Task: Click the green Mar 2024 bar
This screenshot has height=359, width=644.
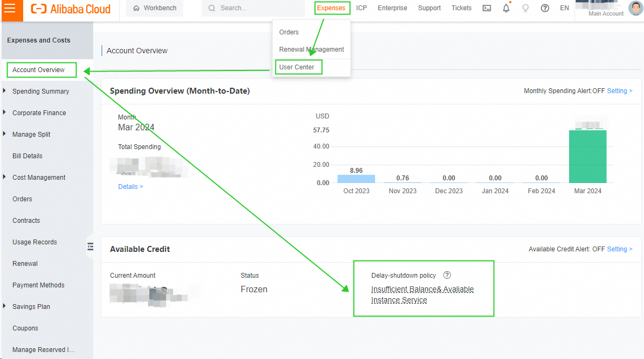Action: 588,156
